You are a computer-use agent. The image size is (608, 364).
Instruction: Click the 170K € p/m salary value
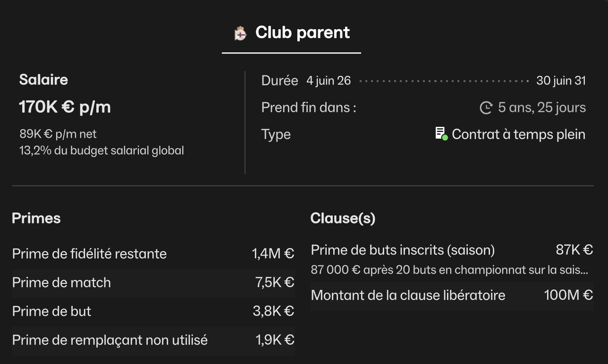click(65, 107)
